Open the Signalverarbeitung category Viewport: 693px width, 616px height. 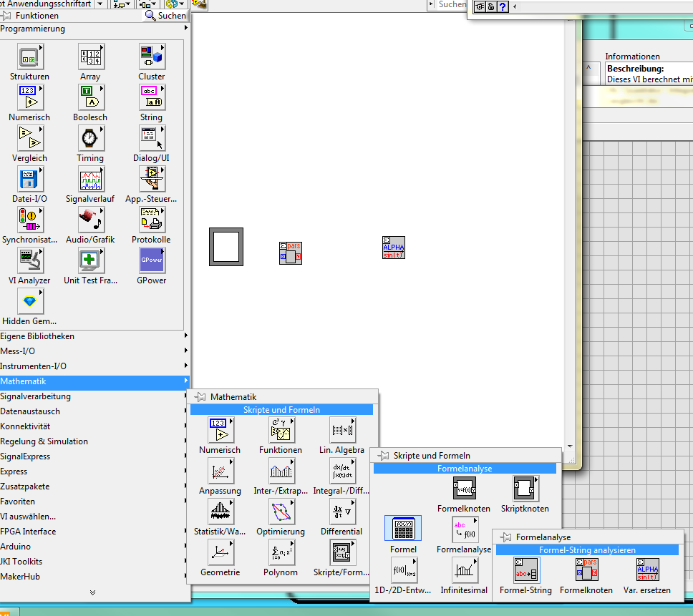coord(36,396)
